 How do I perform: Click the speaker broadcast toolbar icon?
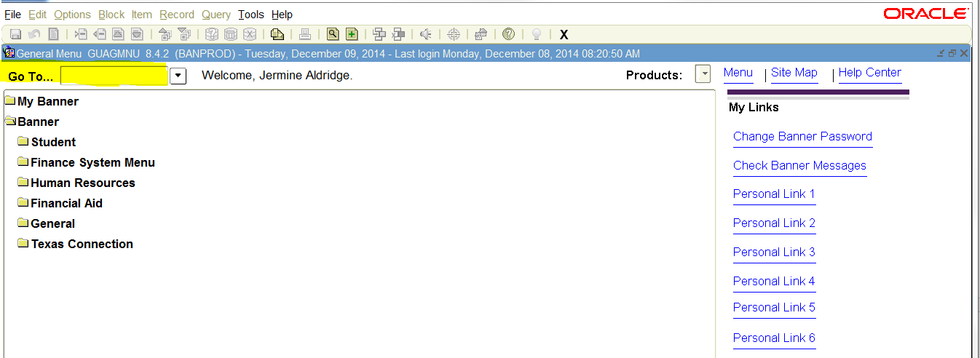click(426, 34)
